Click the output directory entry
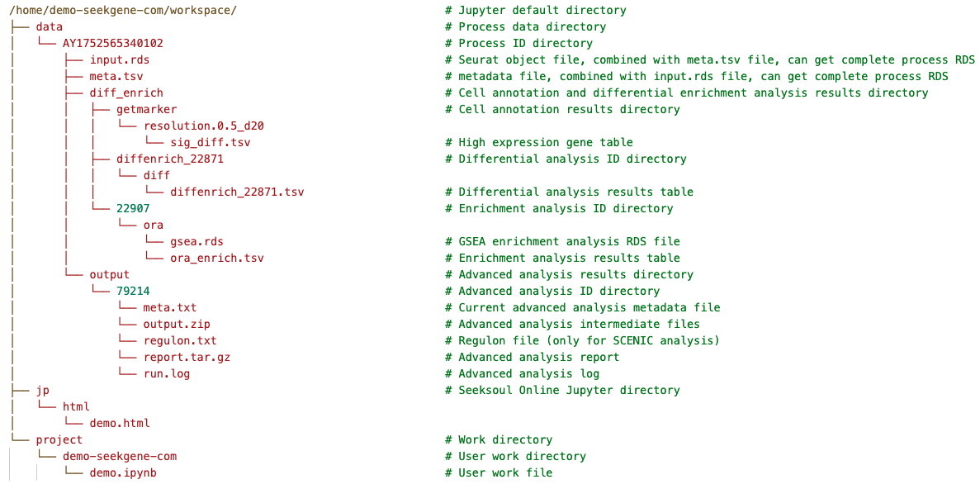Image resolution: width=980 pixels, height=489 pixels. click(110, 275)
